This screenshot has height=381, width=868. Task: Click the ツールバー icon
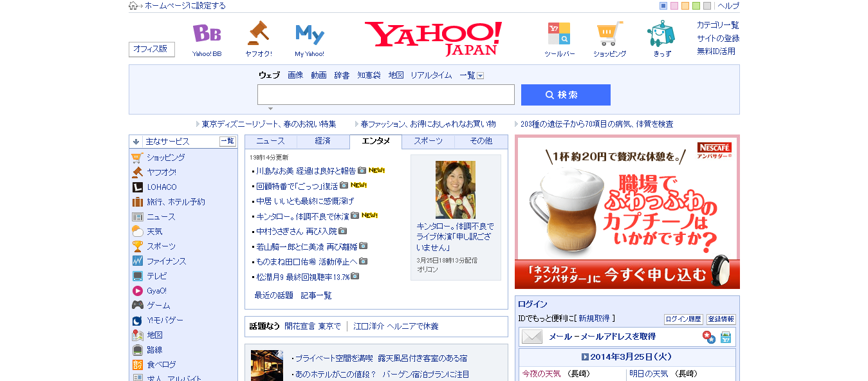(x=559, y=33)
